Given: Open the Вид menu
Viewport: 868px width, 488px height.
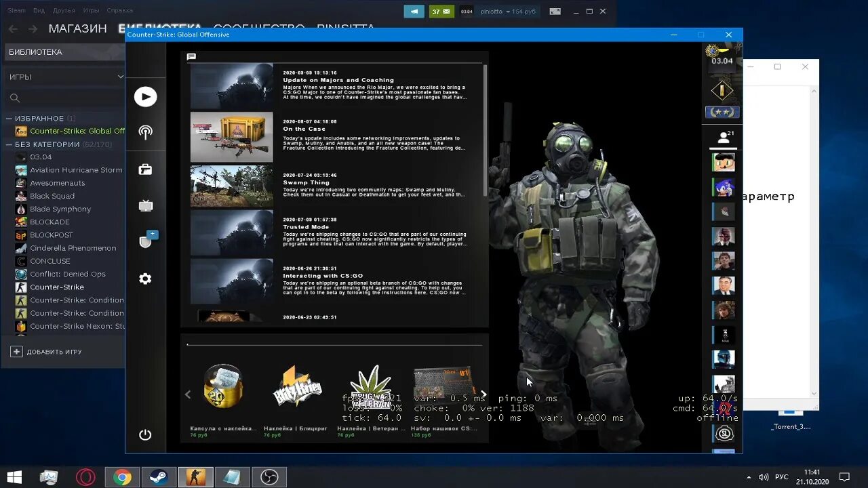Looking at the screenshot, I should 39,11.
